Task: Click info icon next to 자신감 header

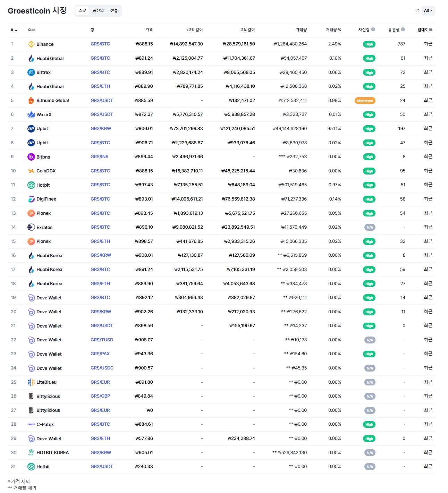Action: click(373, 29)
